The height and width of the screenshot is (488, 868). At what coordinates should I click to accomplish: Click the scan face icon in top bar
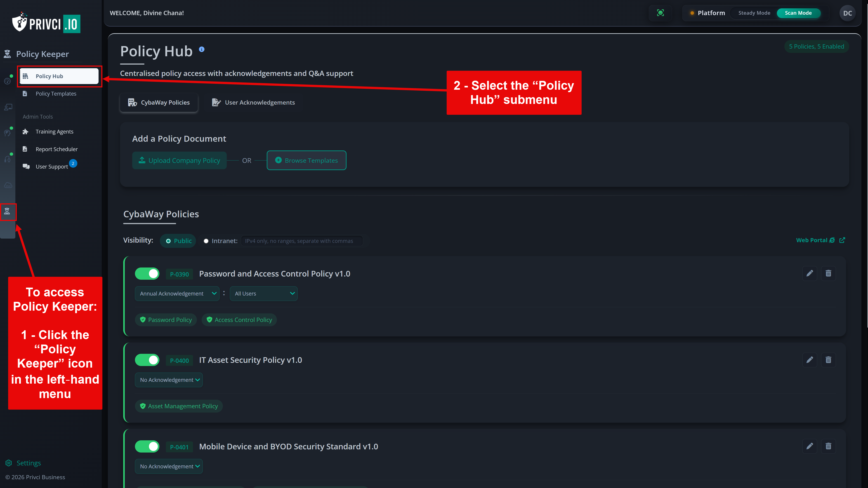coord(660,13)
